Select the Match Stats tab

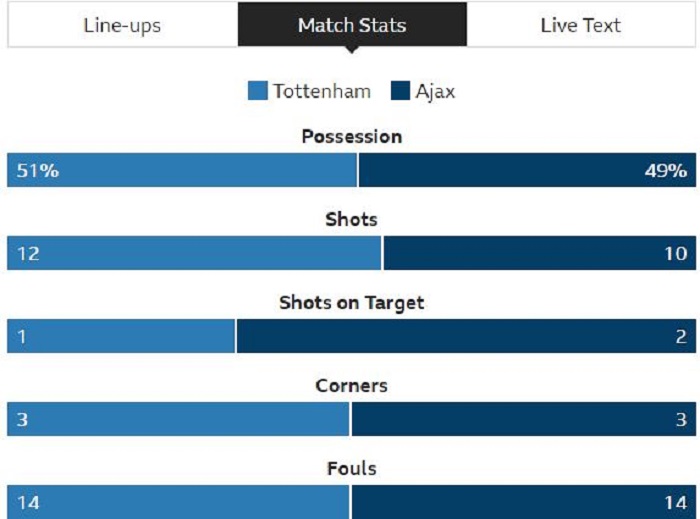point(352,25)
